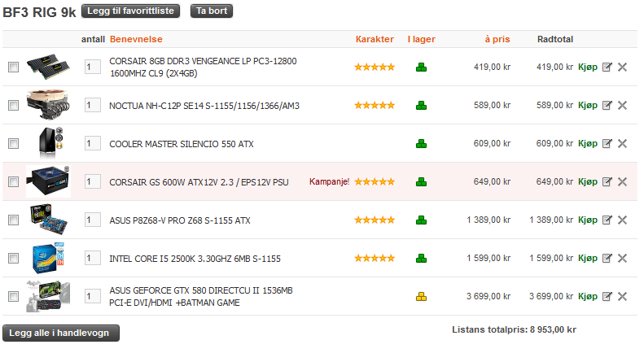The height and width of the screenshot is (353, 644).
Task: Edit the ASUS P8Z68-V PRO row
Action: click(x=607, y=220)
